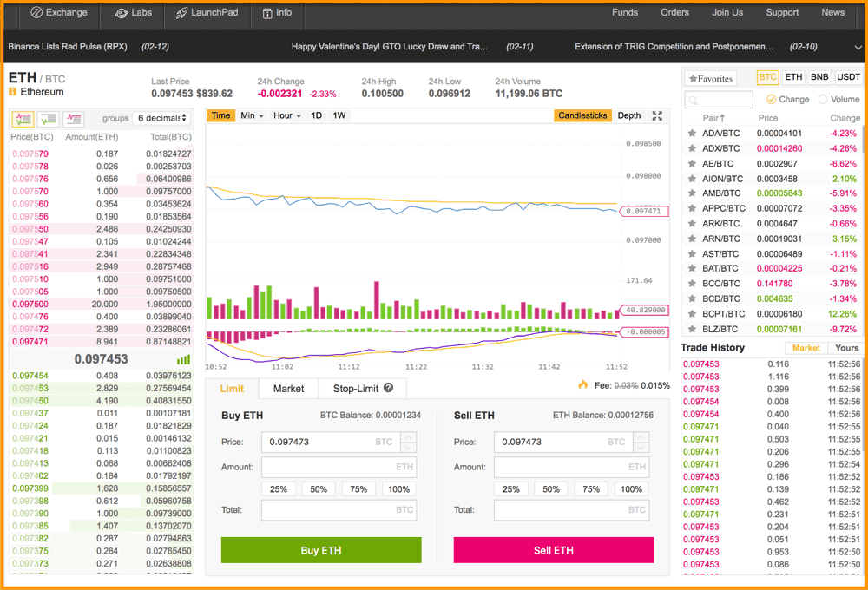The image size is (868, 590).
Task: Favorite the ADA/BTC pair star
Action: 692,134
